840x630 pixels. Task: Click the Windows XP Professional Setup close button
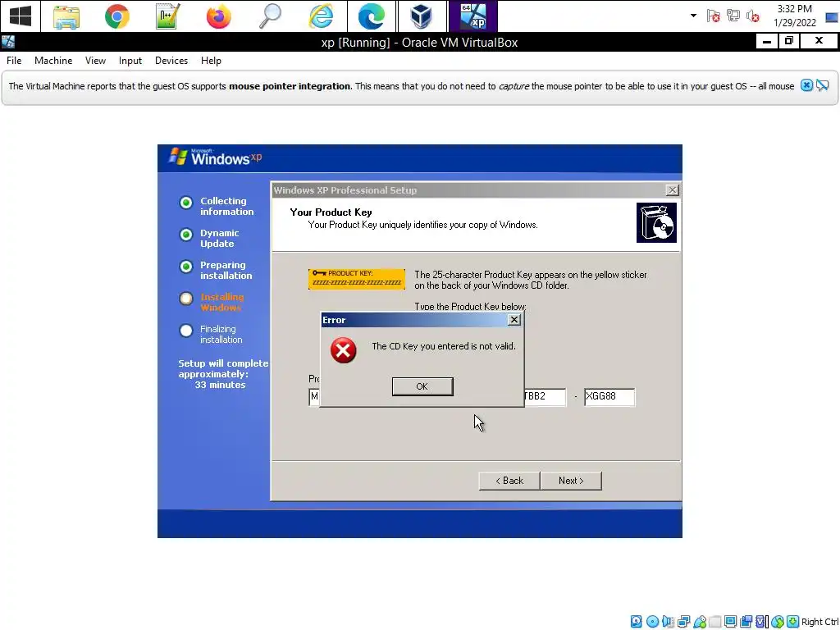[672, 190]
